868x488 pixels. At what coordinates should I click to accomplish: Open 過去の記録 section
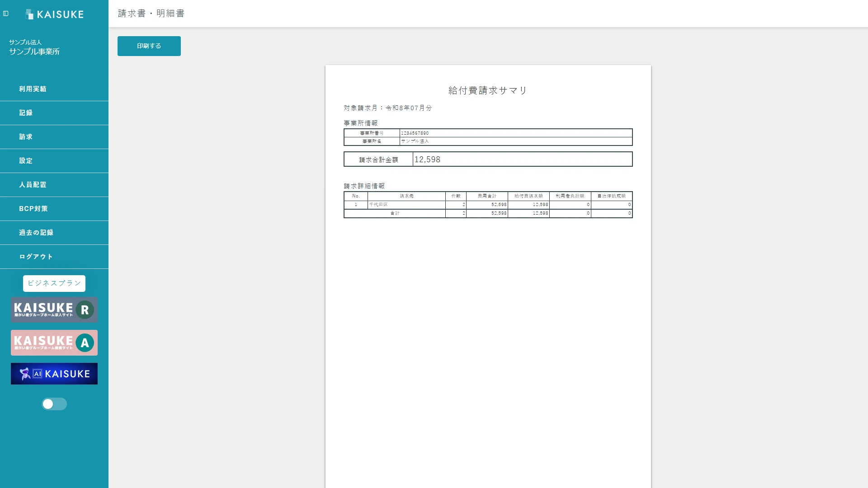(x=54, y=233)
